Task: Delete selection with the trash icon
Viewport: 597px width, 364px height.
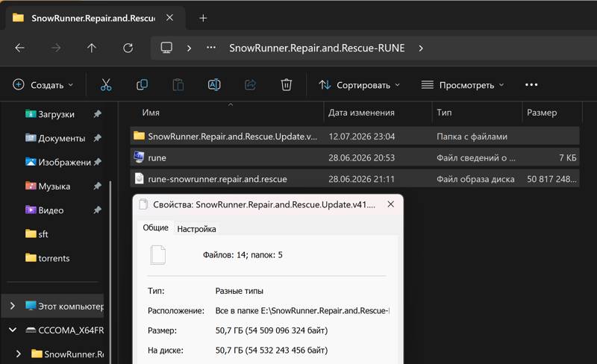Action: tap(287, 84)
